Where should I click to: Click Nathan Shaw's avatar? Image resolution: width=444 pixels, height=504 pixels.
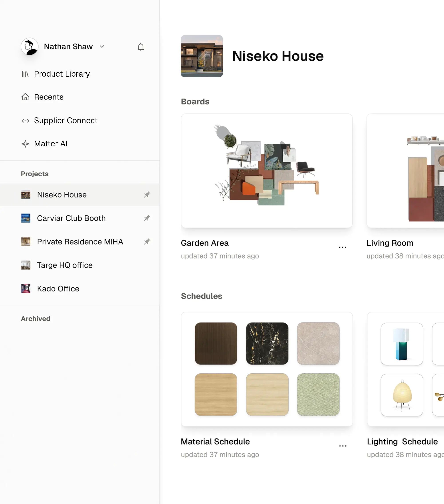(x=30, y=46)
